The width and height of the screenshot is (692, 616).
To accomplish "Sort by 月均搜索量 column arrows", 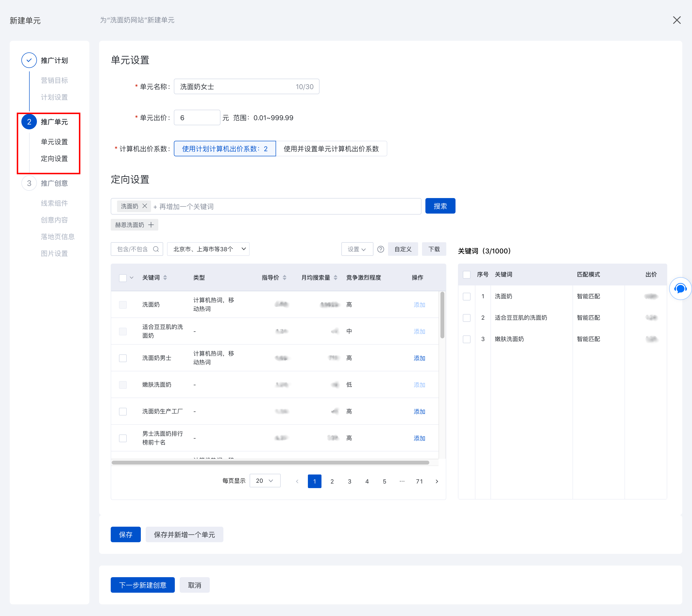I will point(336,277).
